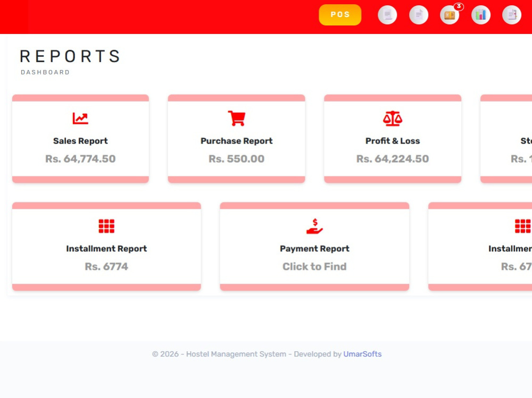Open the Purchase Report card title
The width and height of the screenshot is (532, 398).
[237, 141]
